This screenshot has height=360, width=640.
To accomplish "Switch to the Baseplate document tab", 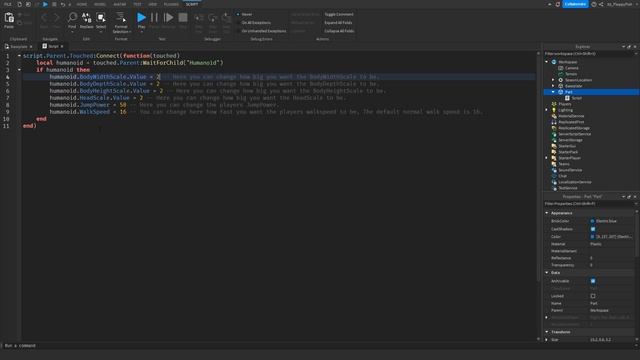I will [x=18, y=47].
